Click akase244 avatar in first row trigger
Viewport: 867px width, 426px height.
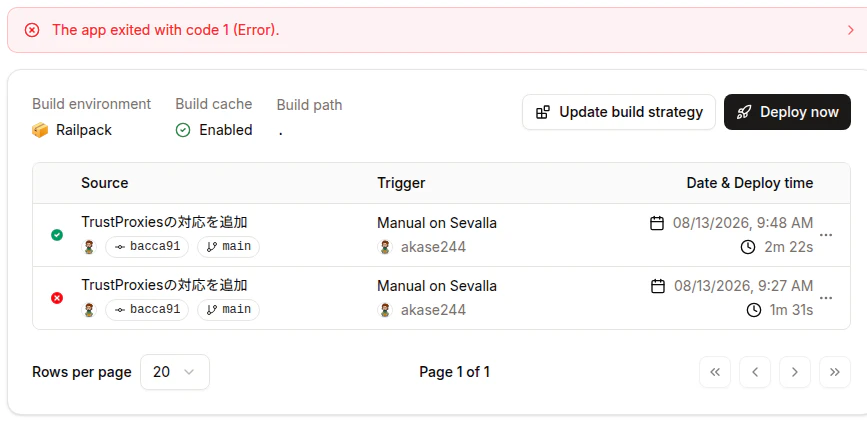tap(385, 247)
